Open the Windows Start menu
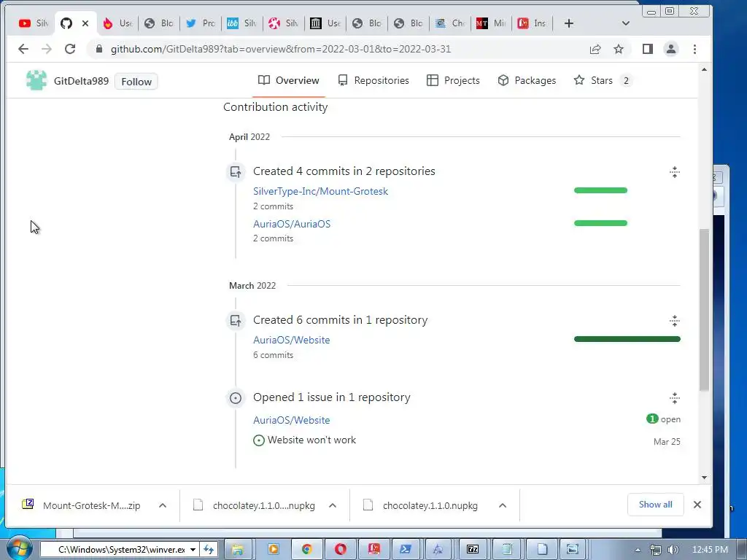Viewport: 747px width, 560px height. [x=19, y=548]
